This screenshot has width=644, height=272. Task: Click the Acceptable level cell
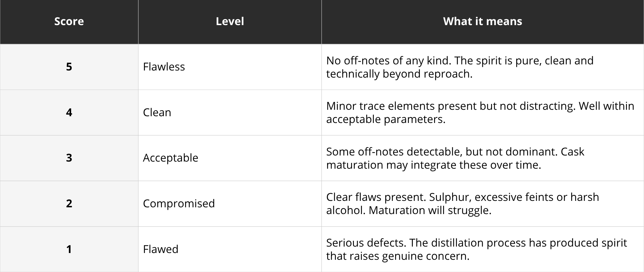click(x=230, y=158)
